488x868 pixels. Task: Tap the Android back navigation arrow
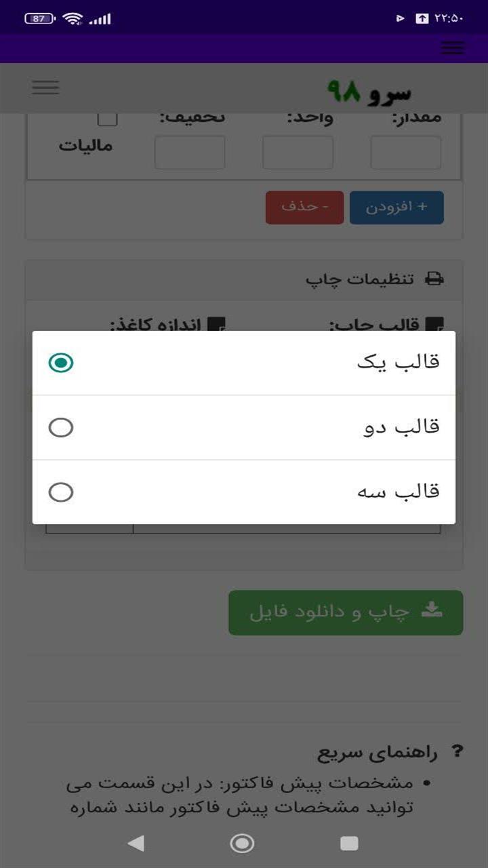[x=136, y=844]
